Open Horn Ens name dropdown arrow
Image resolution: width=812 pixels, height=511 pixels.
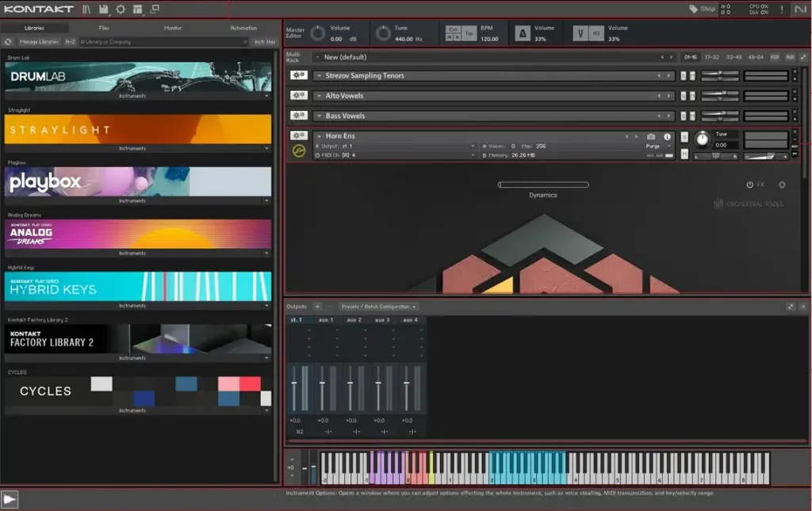tap(319, 136)
